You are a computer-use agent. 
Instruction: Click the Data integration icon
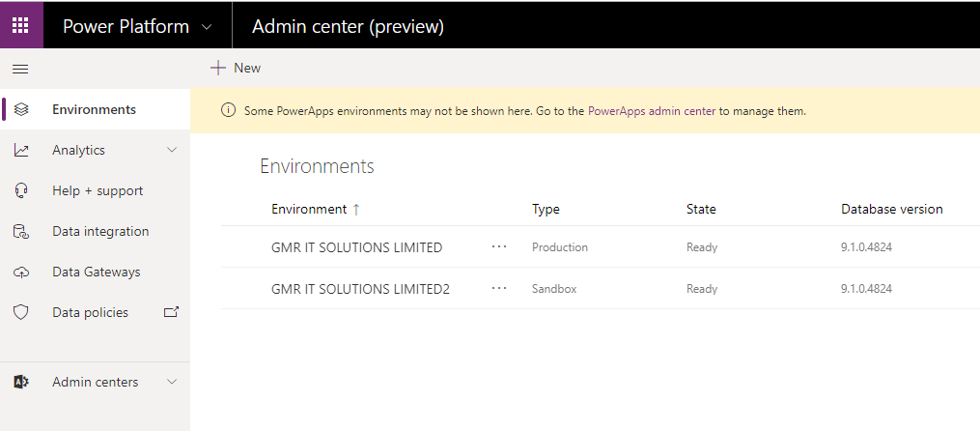[21, 231]
